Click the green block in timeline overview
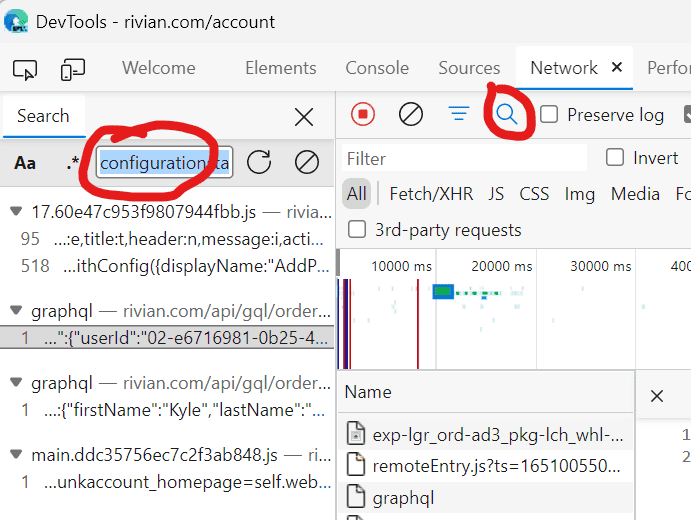This screenshot has width=691, height=520. pos(443,291)
